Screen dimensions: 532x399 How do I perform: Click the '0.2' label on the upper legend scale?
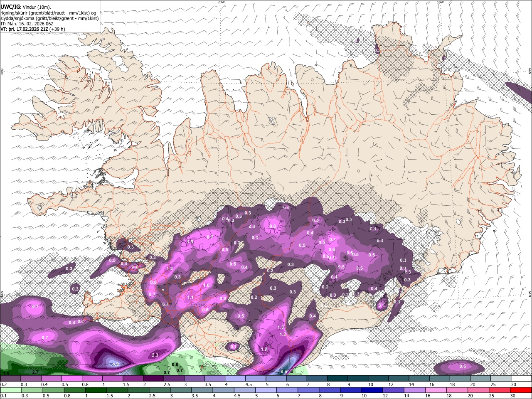pyautogui.click(x=3, y=384)
